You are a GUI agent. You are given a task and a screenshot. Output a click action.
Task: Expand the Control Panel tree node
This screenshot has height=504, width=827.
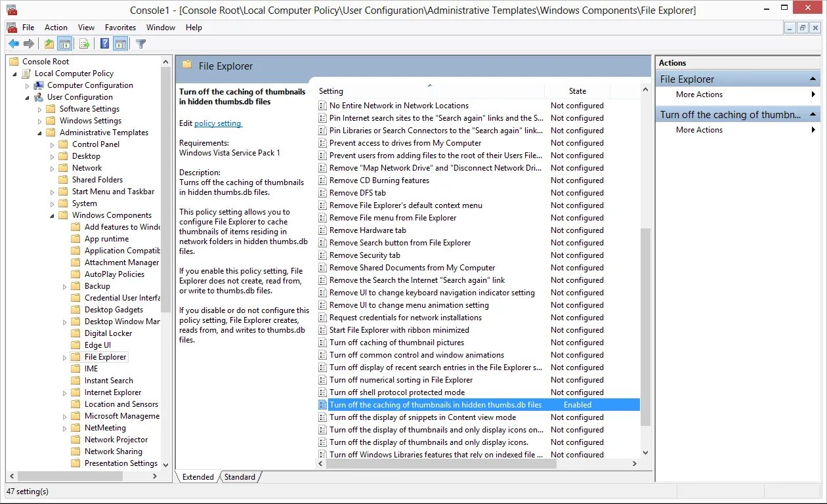tap(53, 145)
